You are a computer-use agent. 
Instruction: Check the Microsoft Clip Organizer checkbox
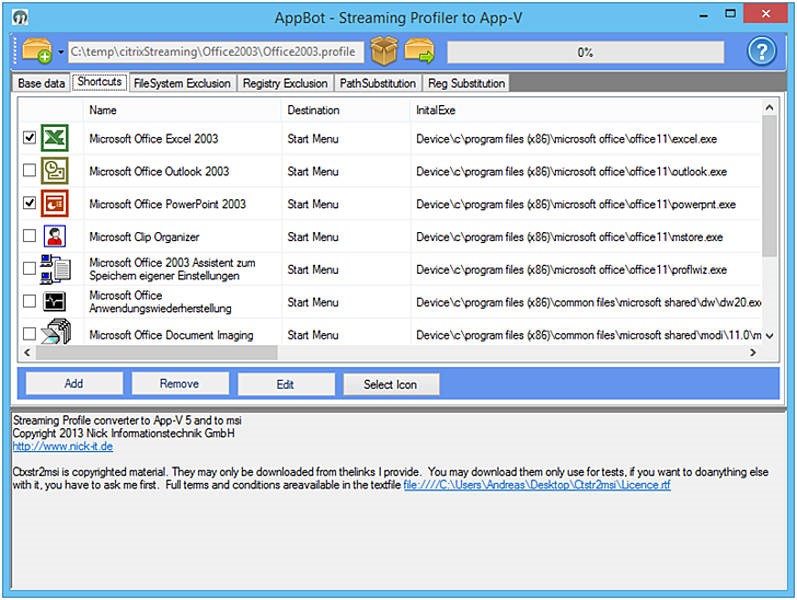(29, 235)
